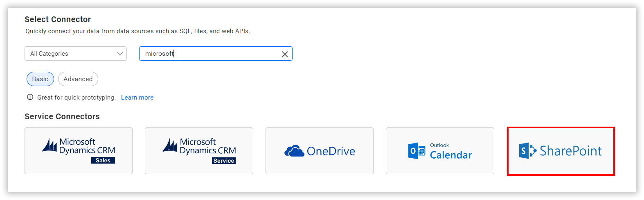Image resolution: width=644 pixels, height=200 pixels.
Task: Pick the Outlook Calendar connector
Action: (440, 151)
